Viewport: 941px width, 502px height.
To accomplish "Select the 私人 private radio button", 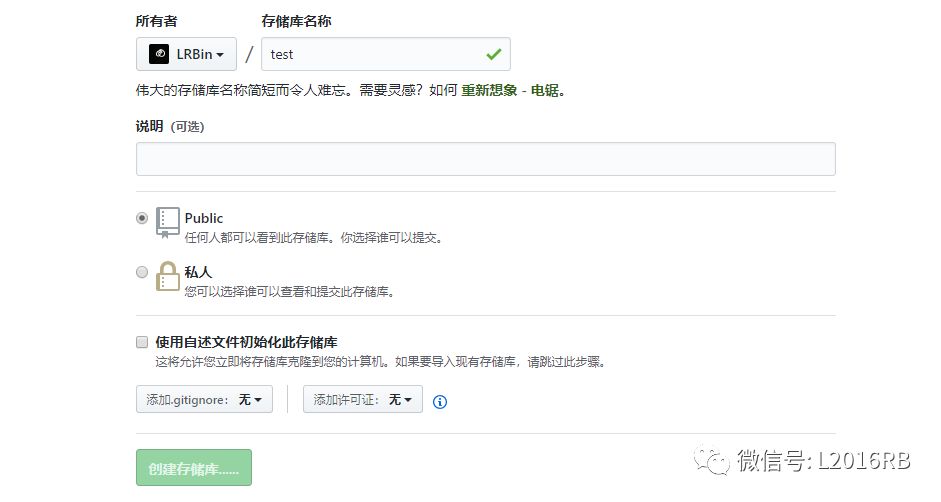I will tap(142, 272).
